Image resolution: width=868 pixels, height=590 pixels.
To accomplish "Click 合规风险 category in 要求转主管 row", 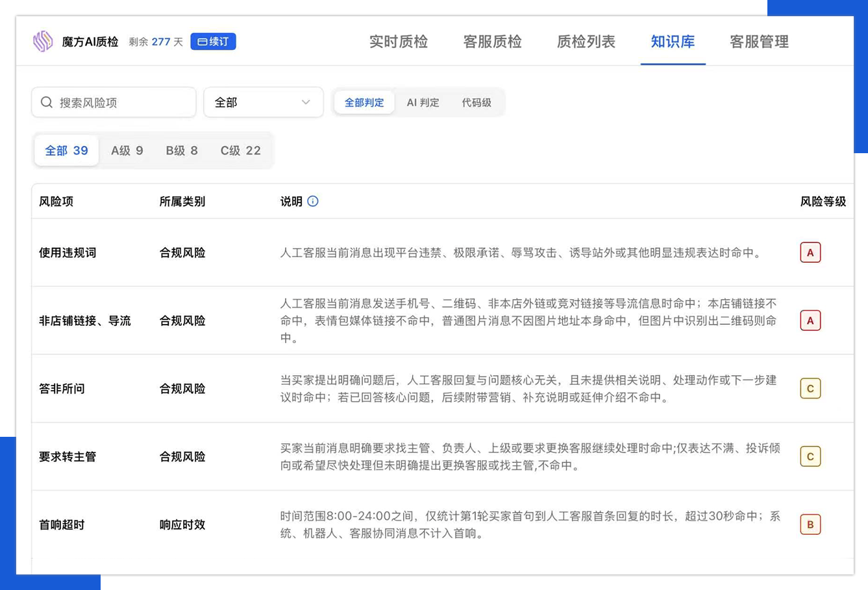I will tap(182, 456).
